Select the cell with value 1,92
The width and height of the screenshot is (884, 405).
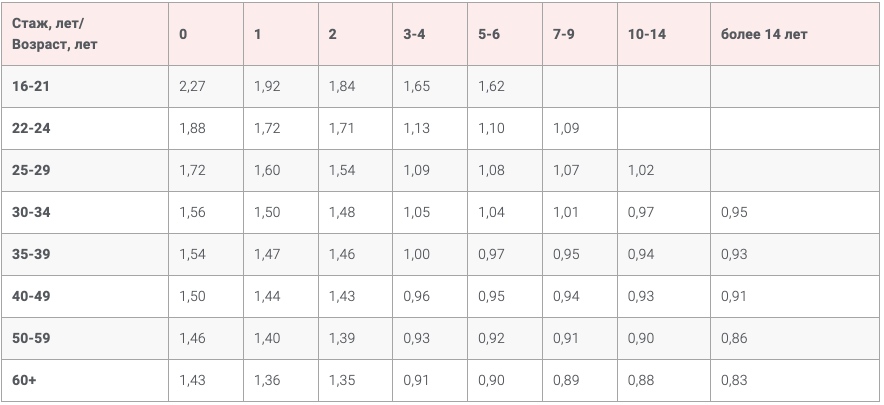pyautogui.click(x=267, y=87)
